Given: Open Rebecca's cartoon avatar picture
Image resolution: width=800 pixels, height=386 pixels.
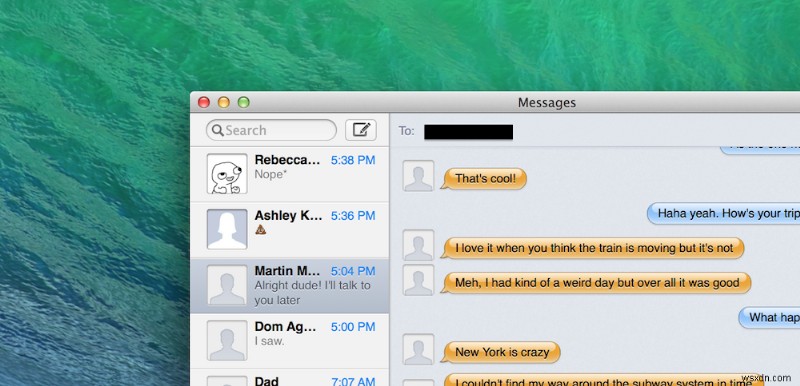Looking at the screenshot, I should click(227, 174).
